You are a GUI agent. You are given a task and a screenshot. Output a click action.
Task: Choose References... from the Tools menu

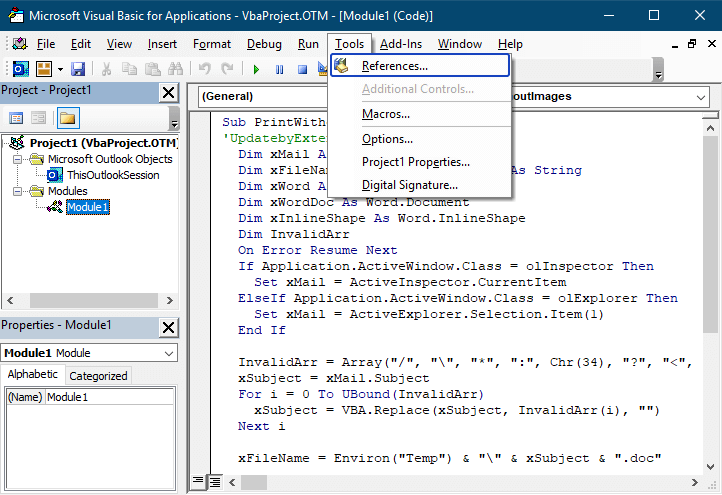[394, 66]
